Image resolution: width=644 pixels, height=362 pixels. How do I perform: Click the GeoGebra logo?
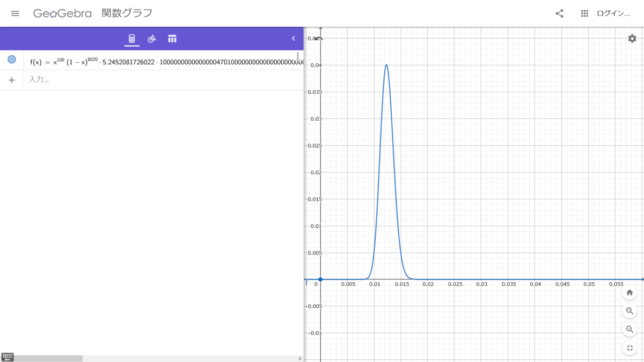[62, 13]
